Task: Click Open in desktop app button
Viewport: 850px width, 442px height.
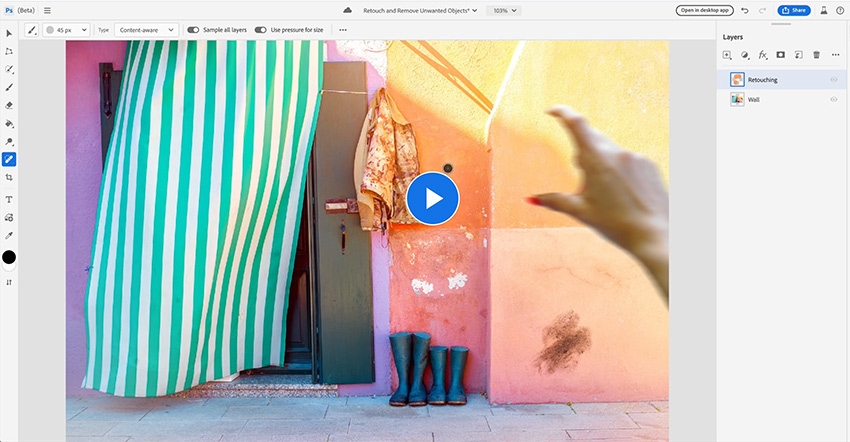Action: (x=705, y=10)
